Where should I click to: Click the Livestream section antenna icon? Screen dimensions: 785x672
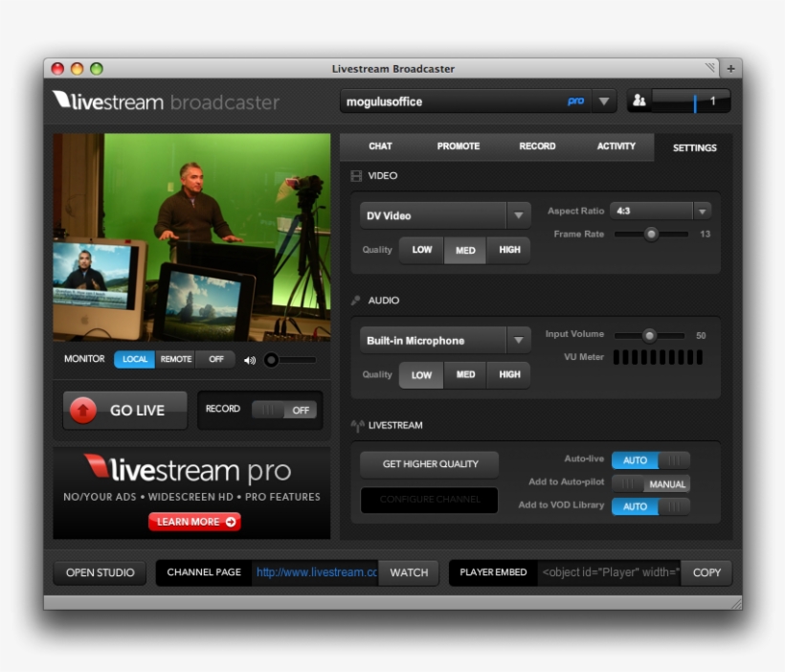[x=357, y=426]
